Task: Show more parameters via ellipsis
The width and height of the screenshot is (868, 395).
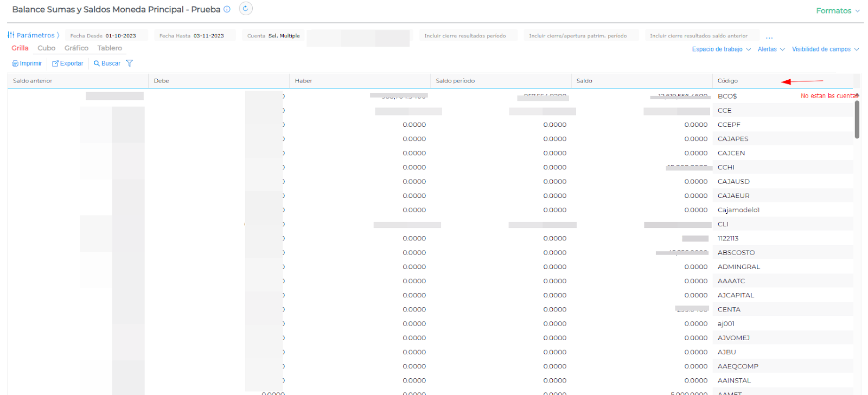Action: [769, 36]
